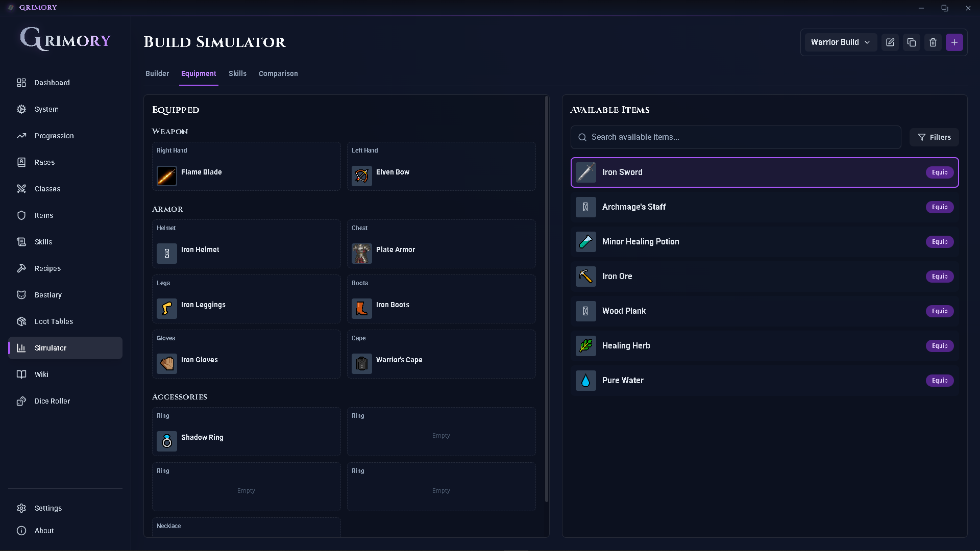Open the Dice Roller page
This screenshot has height=551, width=980.
pos(52,401)
